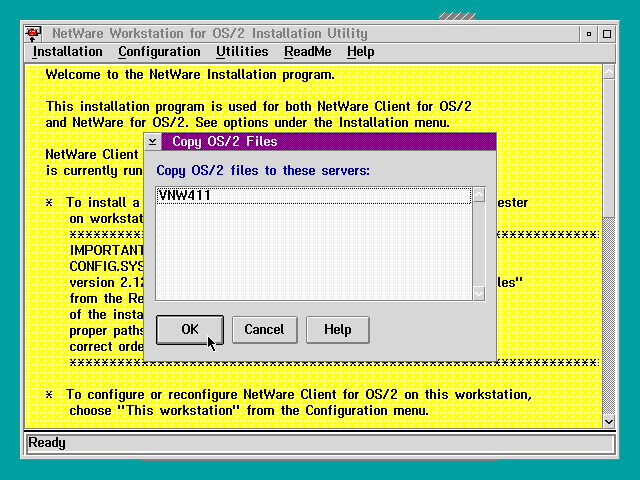Click Cancel in Copy OS/2 Files dialog
Viewport: 640px width, 480px height.
(264, 329)
